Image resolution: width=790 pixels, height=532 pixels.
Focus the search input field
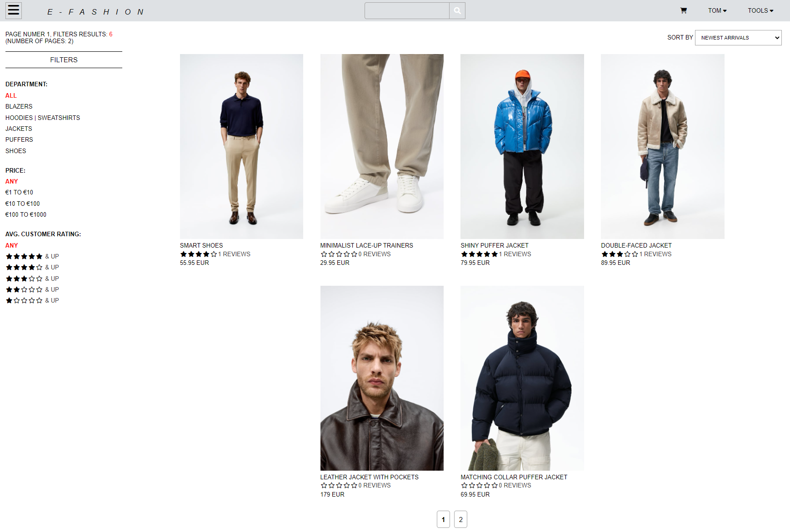407,11
